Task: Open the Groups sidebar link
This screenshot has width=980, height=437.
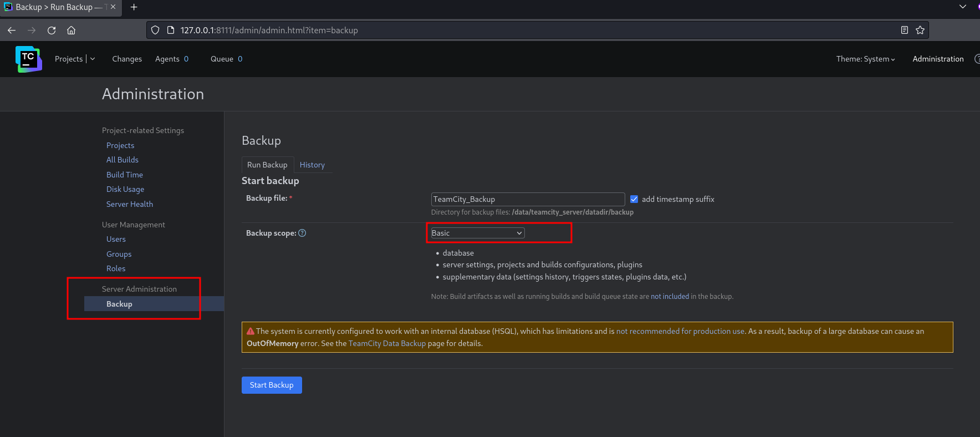Action: (x=119, y=254)
